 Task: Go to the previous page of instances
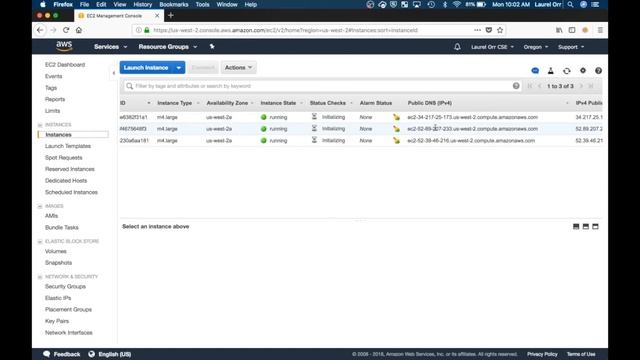540,86
